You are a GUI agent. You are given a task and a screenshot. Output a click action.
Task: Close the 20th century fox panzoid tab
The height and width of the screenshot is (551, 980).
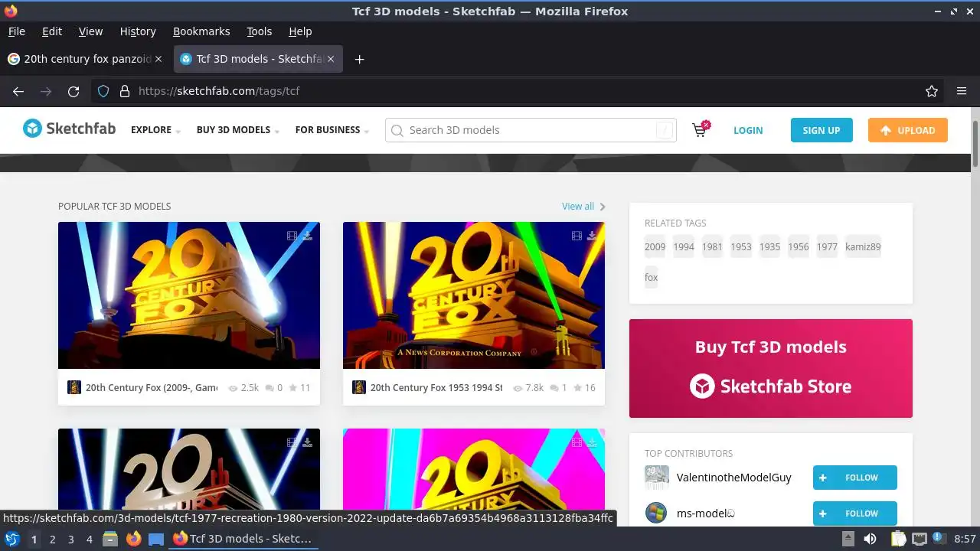[158, 59]
